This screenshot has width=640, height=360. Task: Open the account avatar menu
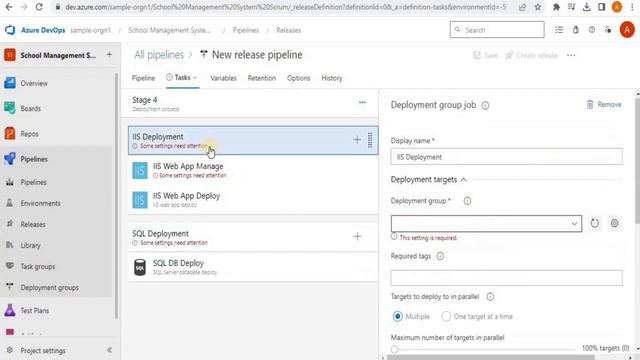coord(627,30)
